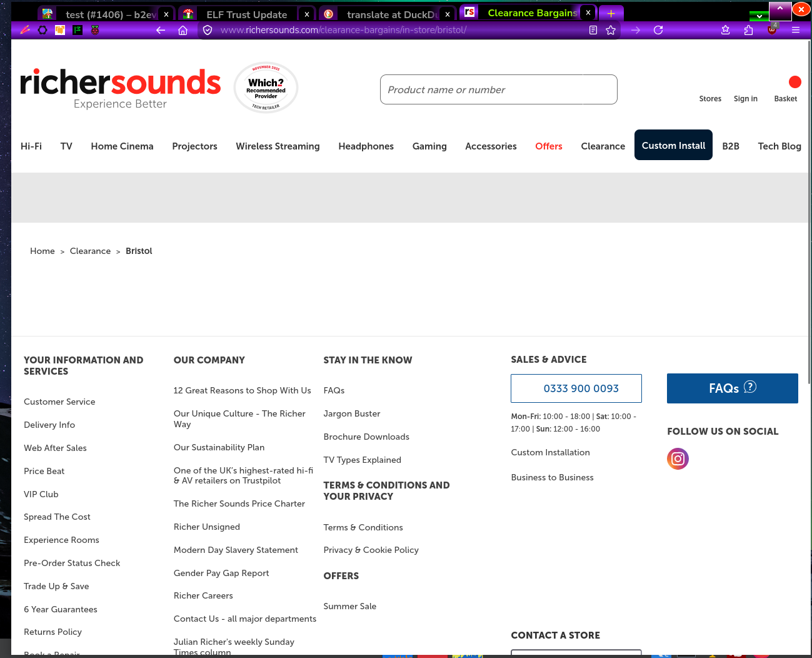Open a new browser tab
This screenshot has width=812, height=658.
pos(611,13)
